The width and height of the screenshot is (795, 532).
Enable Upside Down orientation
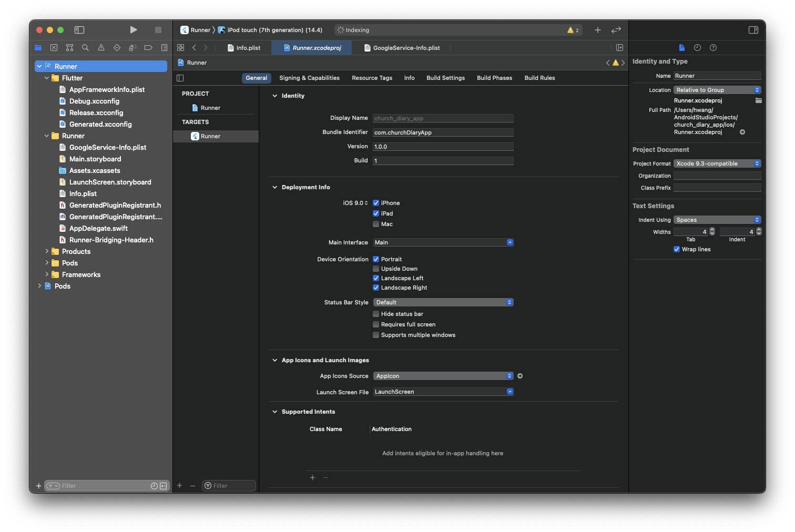click(x=376, y=269)
